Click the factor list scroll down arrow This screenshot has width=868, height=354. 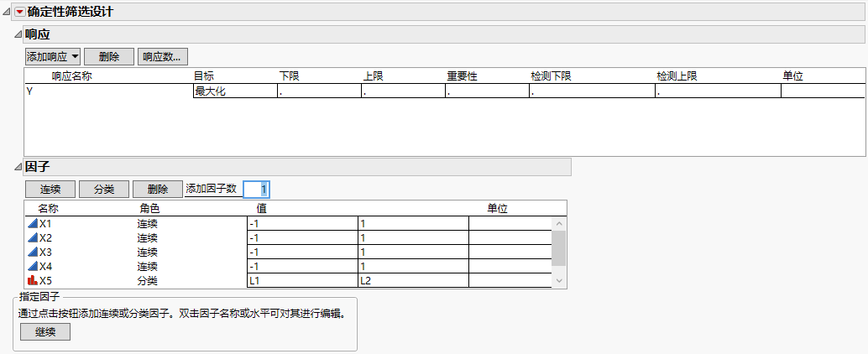559,281
